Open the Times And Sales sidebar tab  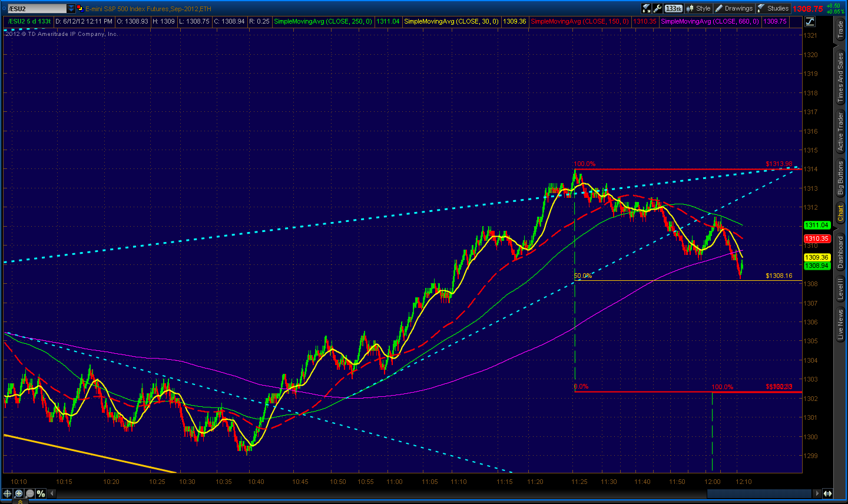(x=840, y=78)
